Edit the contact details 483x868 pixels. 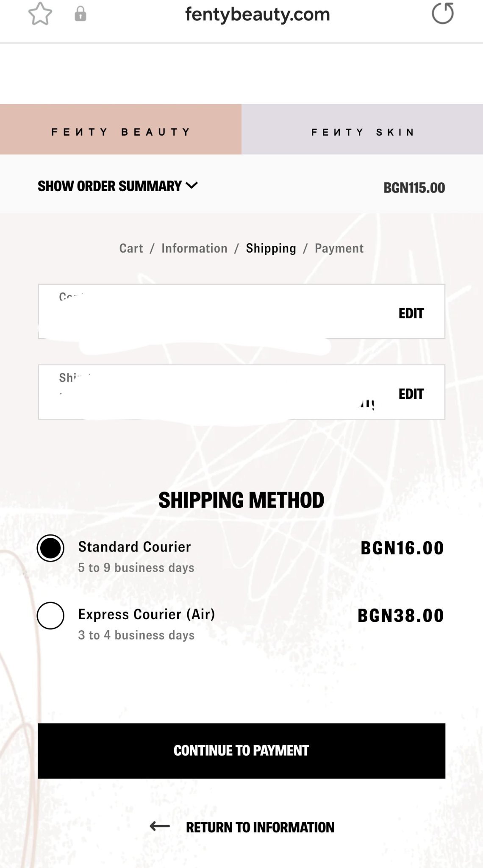411,313
